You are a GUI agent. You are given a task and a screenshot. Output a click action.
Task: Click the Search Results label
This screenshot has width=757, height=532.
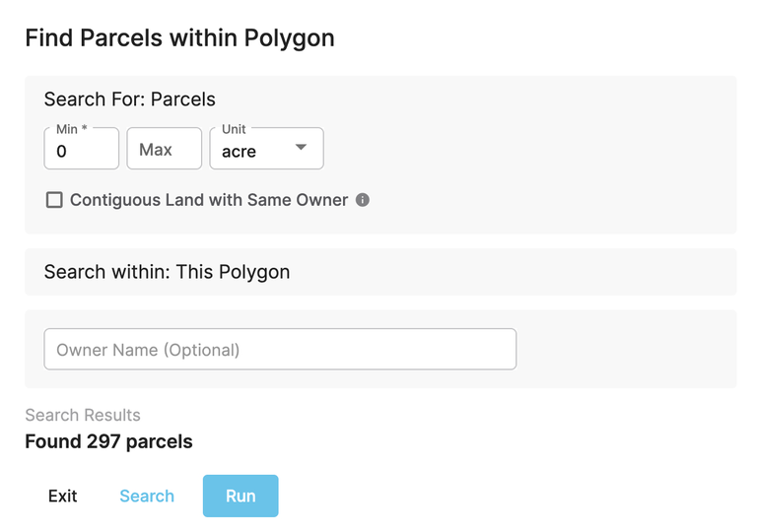pyautogui.click(x=83, y=415)
